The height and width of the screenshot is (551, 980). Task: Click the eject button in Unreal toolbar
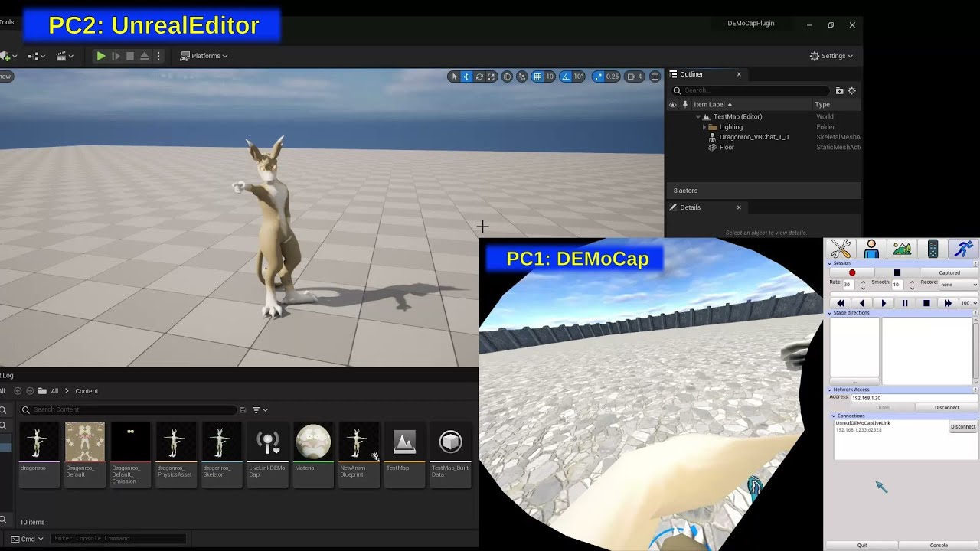tap(144, 56)
